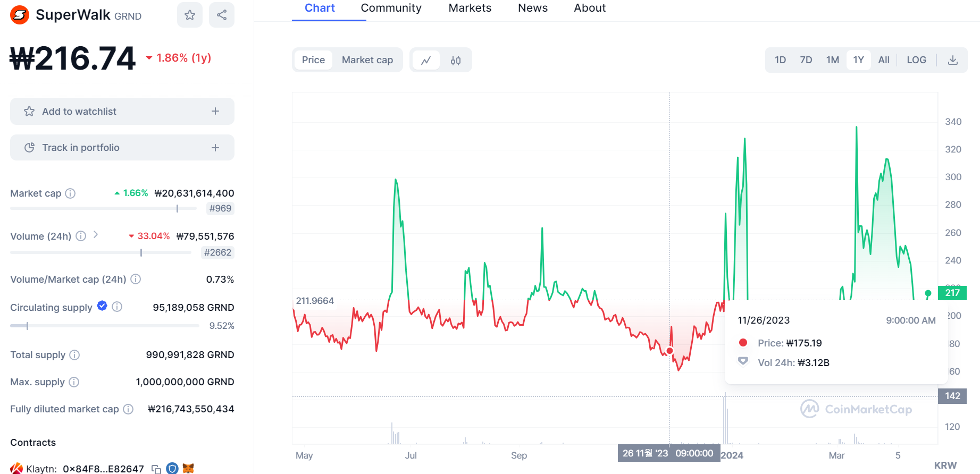Click the #969 market cap rank badge
The height and width of the screenshot is (474, 980).
coord(220,208)
